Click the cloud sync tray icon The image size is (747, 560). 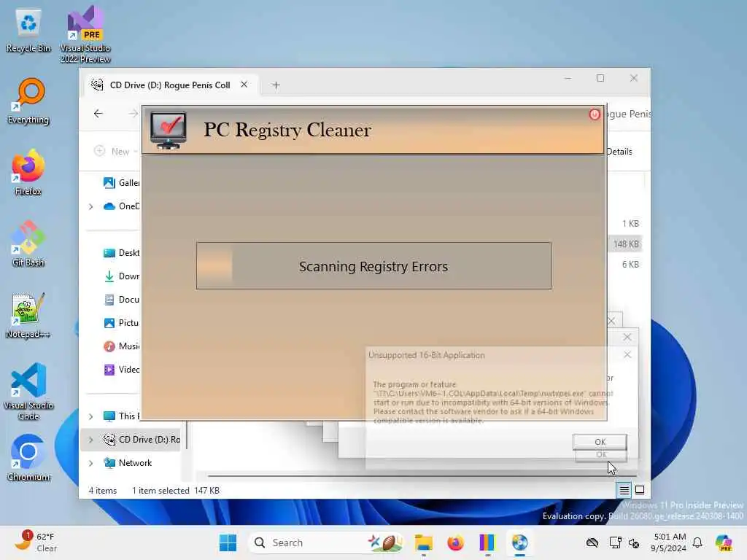pos(592,542)
